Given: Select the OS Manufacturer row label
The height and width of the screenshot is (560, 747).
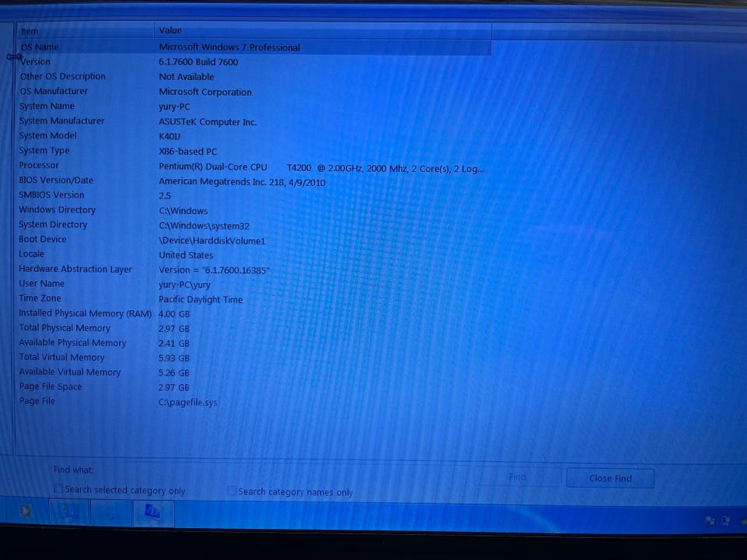Looking at the screenshot, I should click(x=54, y=91).
